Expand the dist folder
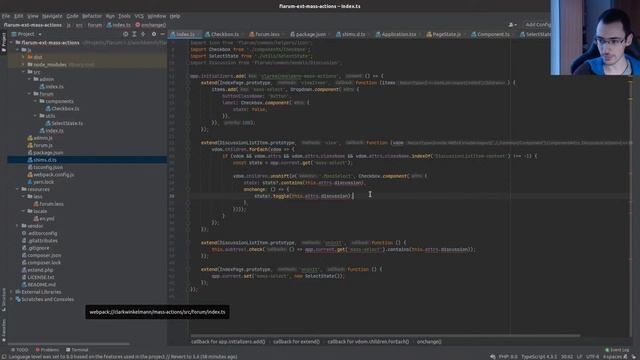 coord(24,57)
